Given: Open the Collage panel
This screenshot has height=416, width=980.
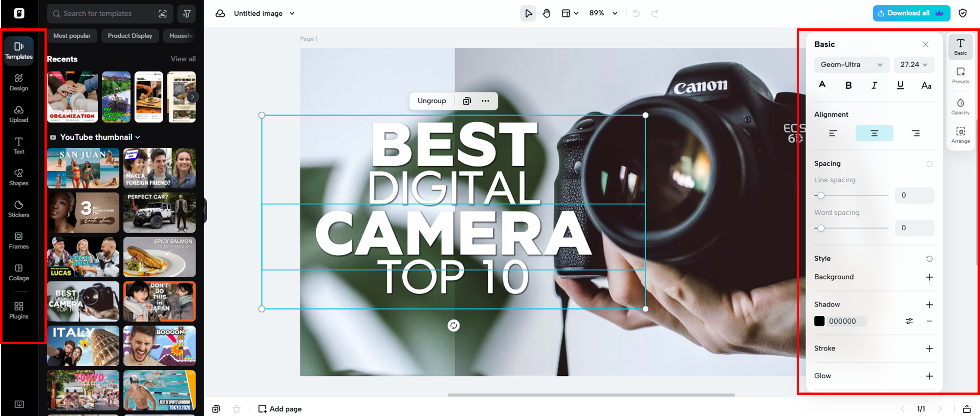Looking at the screenshot, I should 19,272.
